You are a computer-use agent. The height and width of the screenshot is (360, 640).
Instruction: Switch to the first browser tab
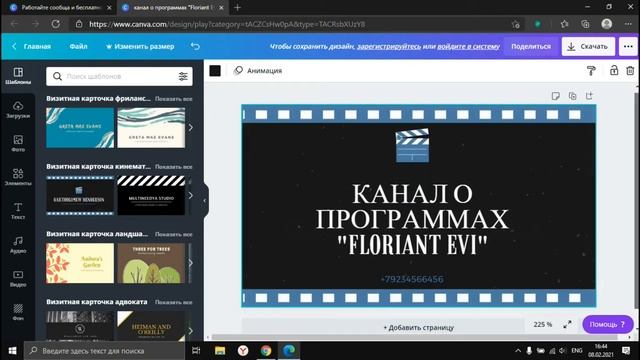coord(61,7)
